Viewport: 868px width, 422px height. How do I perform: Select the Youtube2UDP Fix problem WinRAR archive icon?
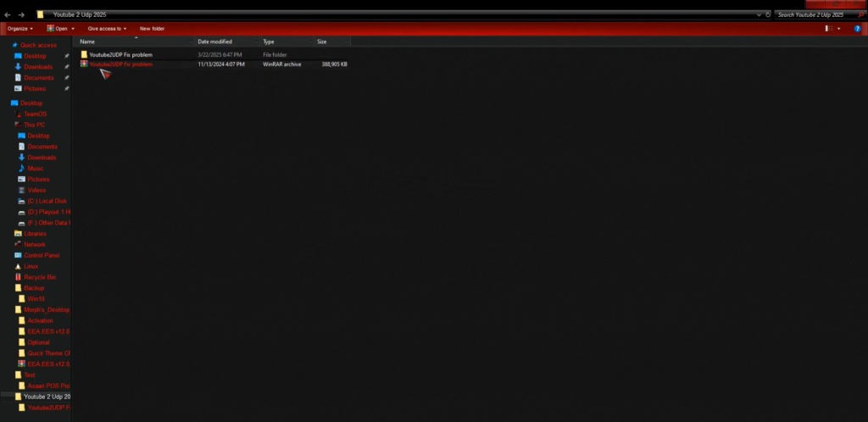[x=84, y=64]
